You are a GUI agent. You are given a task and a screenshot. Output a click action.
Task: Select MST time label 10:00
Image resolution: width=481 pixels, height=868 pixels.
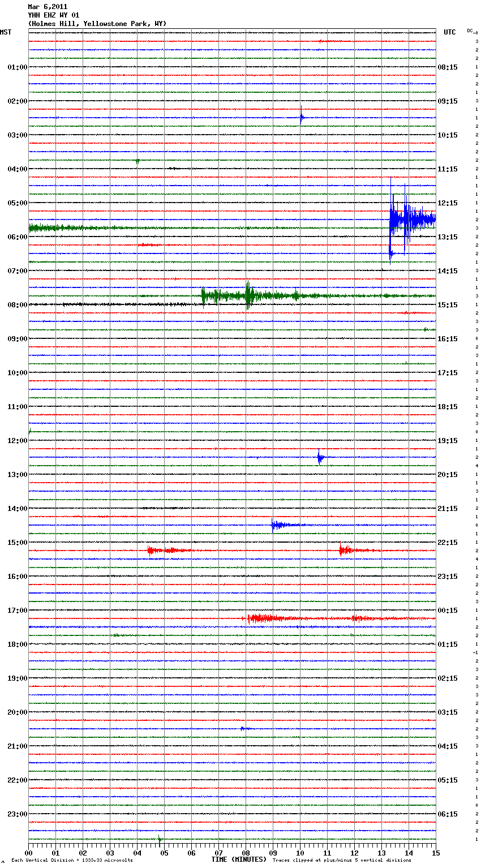18,373
